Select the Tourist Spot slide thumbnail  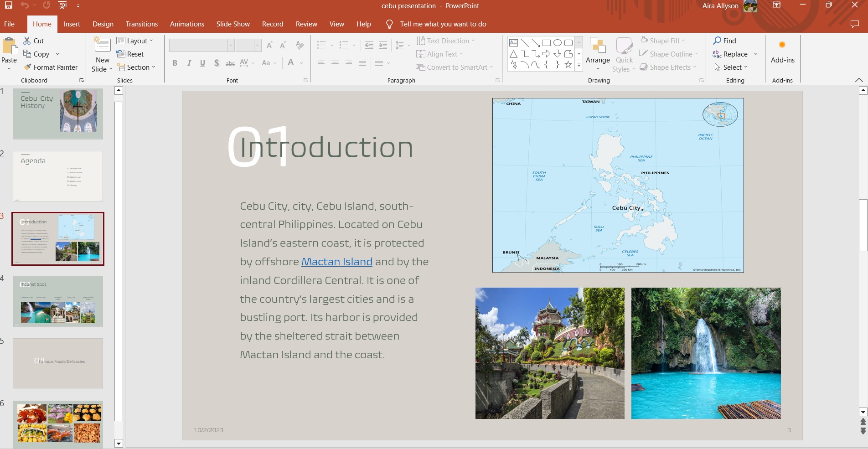58,301
